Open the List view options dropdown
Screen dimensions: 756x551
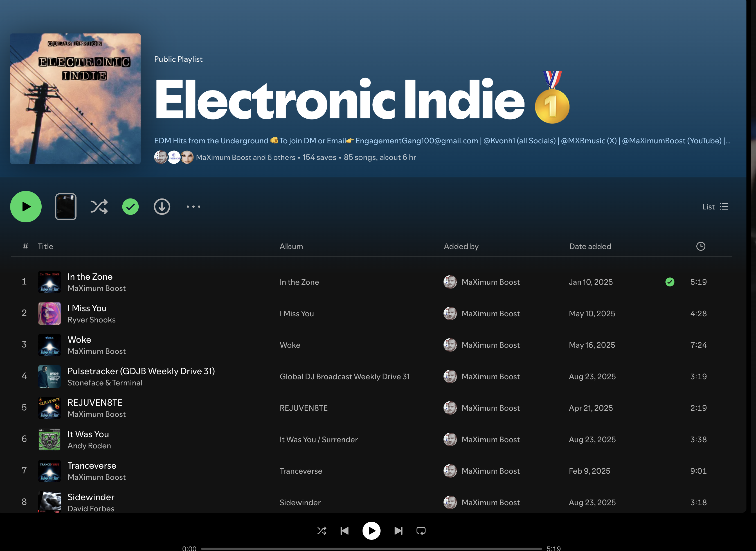coord(715,207)
